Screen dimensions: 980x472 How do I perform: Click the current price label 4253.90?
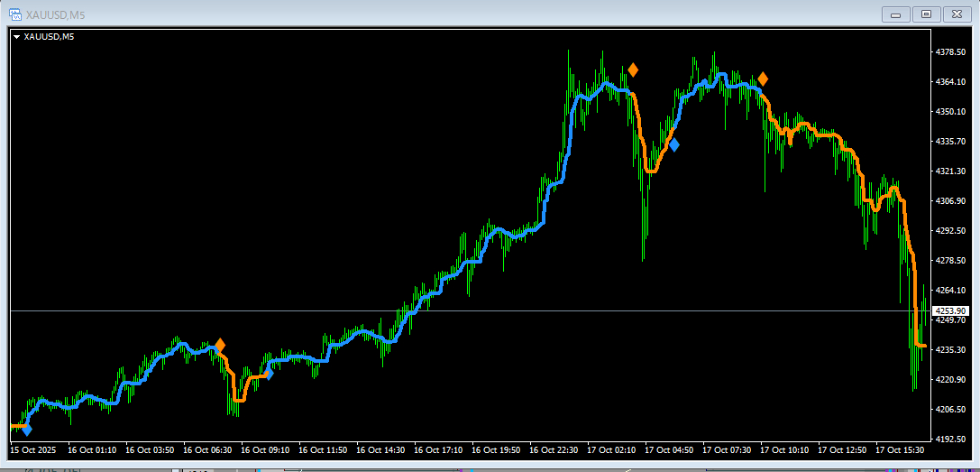(x=952, y=310)
